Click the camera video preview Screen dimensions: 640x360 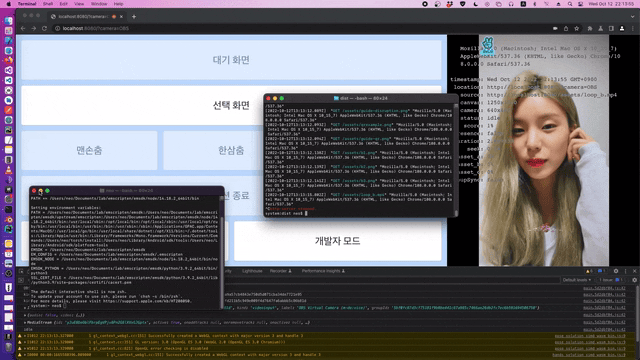(x=544, y=150)
